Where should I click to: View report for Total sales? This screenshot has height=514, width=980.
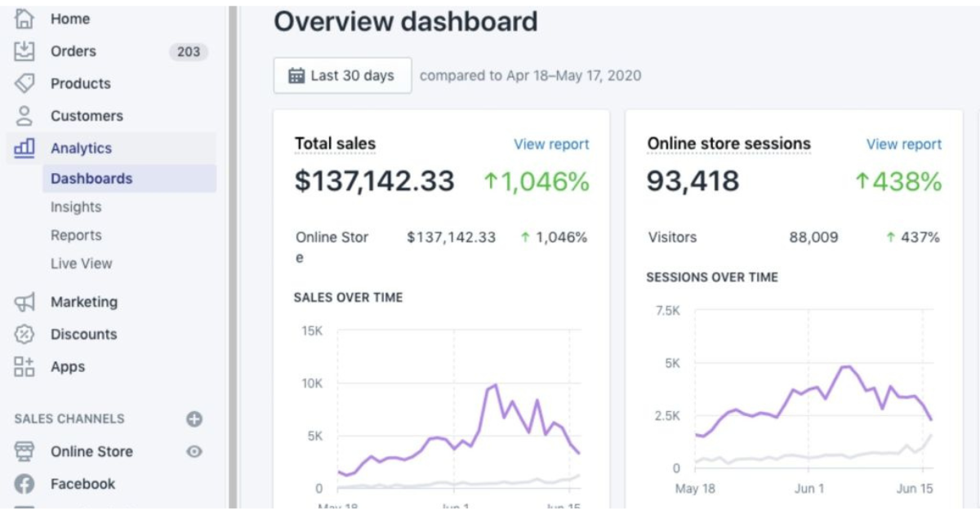pyautogui.click(x=551, y=144)
